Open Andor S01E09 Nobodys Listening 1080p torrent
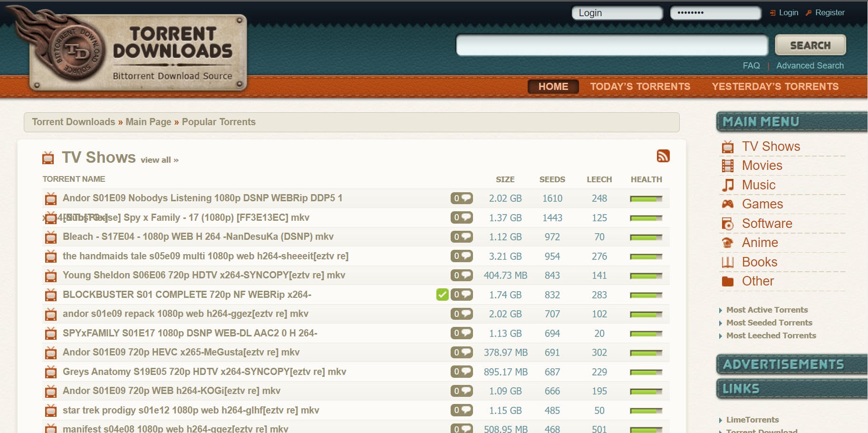The image size is (868, 433). pos(203,198)
